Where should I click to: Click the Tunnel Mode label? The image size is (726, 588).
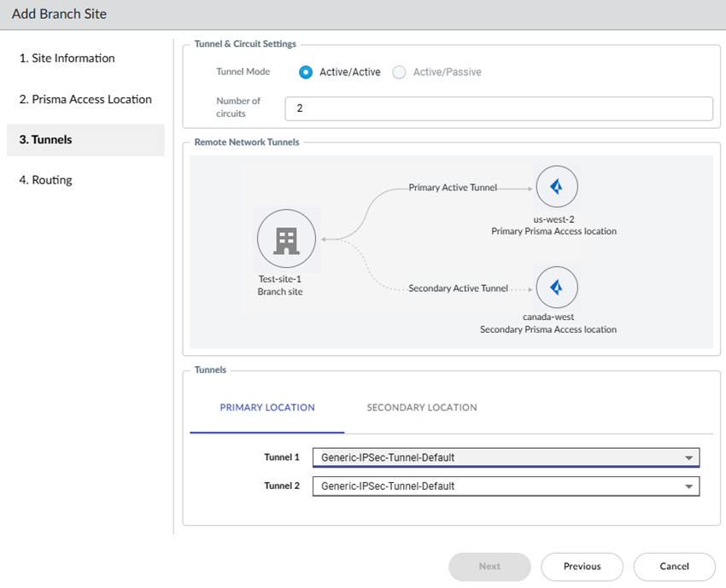[243, 72]
